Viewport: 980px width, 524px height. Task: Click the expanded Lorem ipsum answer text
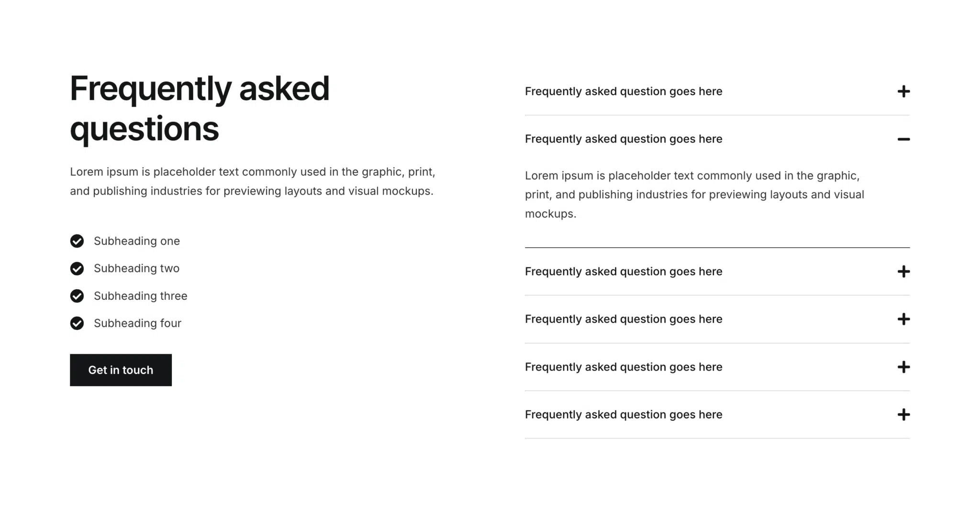(x=694, y=195)
